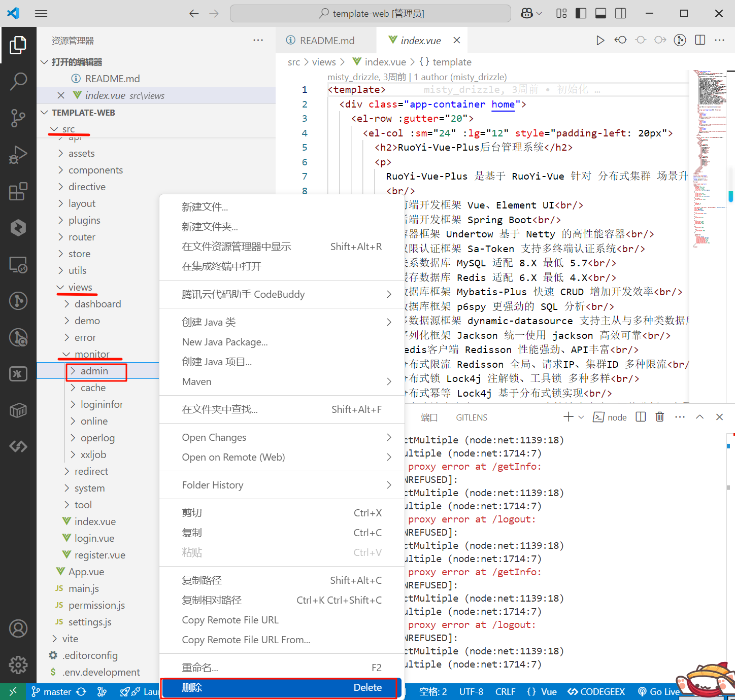Close the terminal panel

(x=719, y=417)
